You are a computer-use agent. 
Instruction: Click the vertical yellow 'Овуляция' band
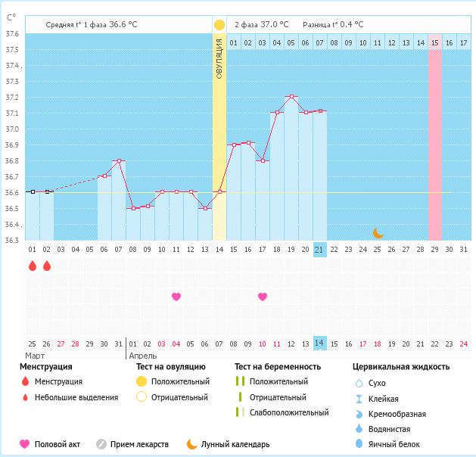219,136
